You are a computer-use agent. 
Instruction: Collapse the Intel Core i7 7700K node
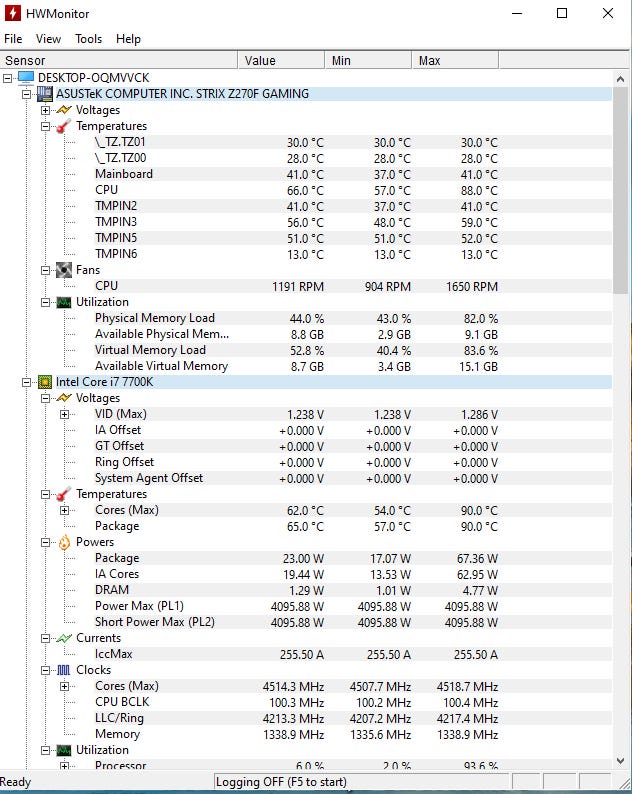(26, 382)
